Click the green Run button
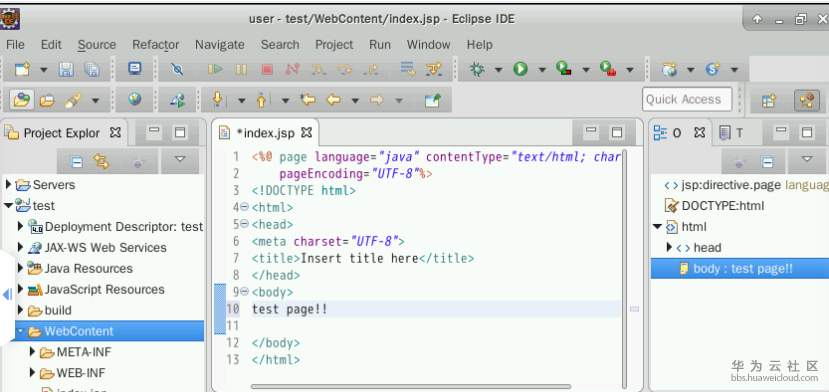The height and width of the screenshot is (392, 829). click(x=521, y=69)
